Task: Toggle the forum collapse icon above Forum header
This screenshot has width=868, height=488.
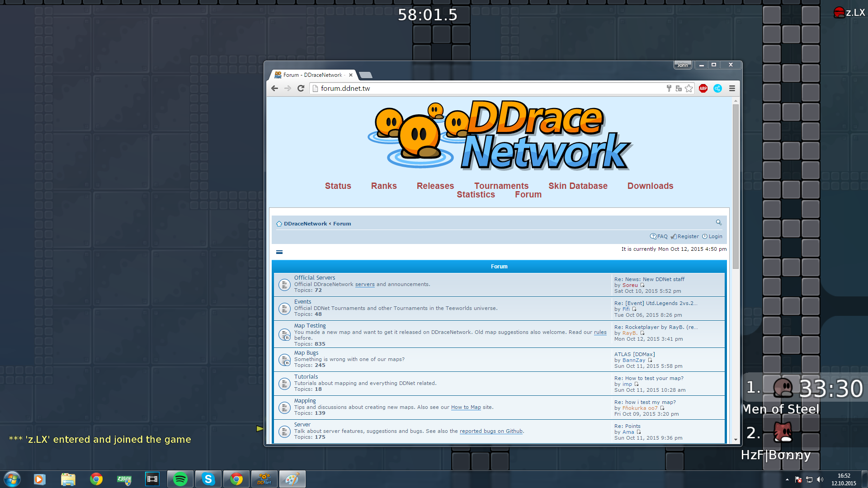Action: 279,252
